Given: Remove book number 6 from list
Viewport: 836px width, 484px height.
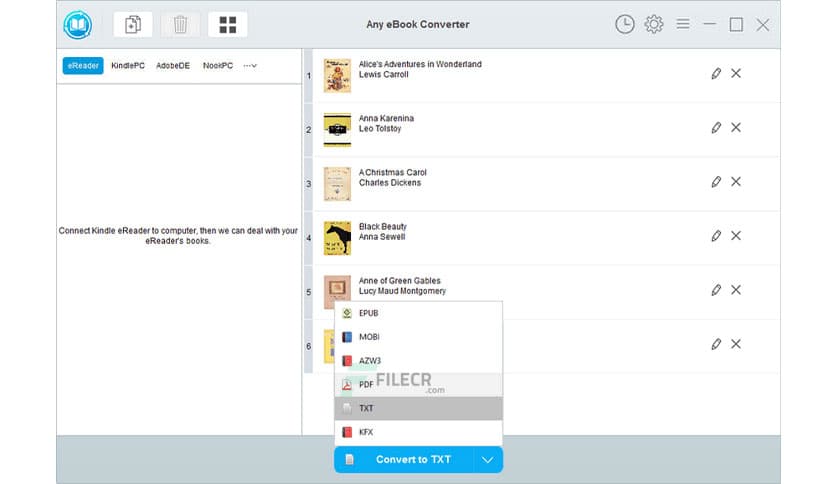Looking at the screenshot, I should click(x=736, y=344).
